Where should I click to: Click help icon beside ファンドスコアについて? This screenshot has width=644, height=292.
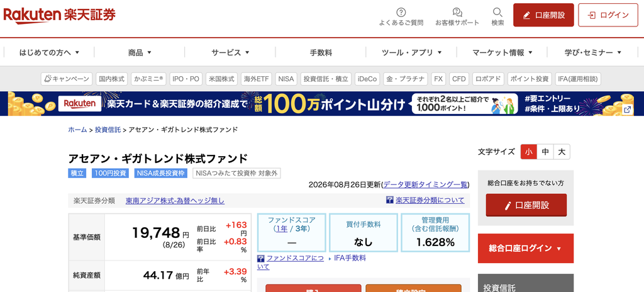[x=261, y=259]
